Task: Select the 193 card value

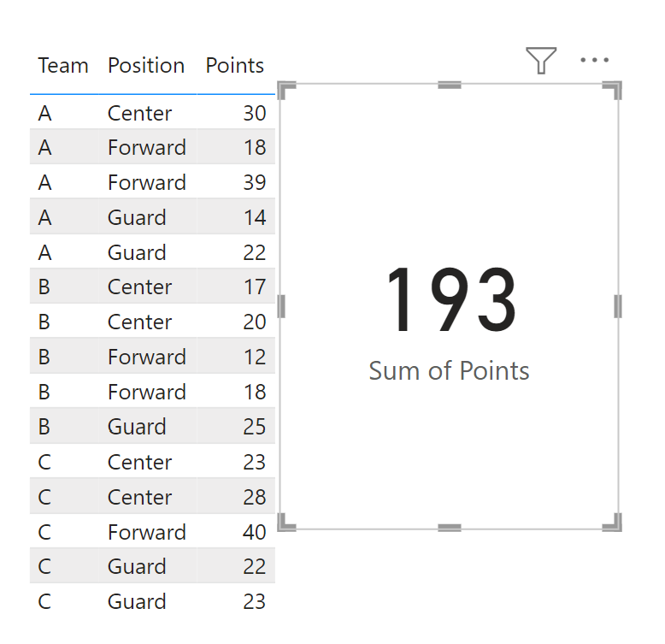Action: click(x=451, y=300)
